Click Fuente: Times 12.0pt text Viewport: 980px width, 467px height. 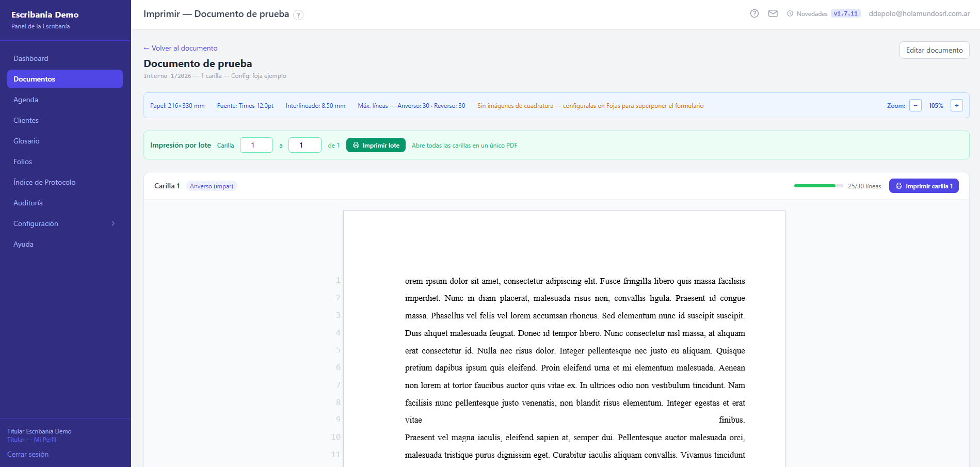(x=246, y=106)
